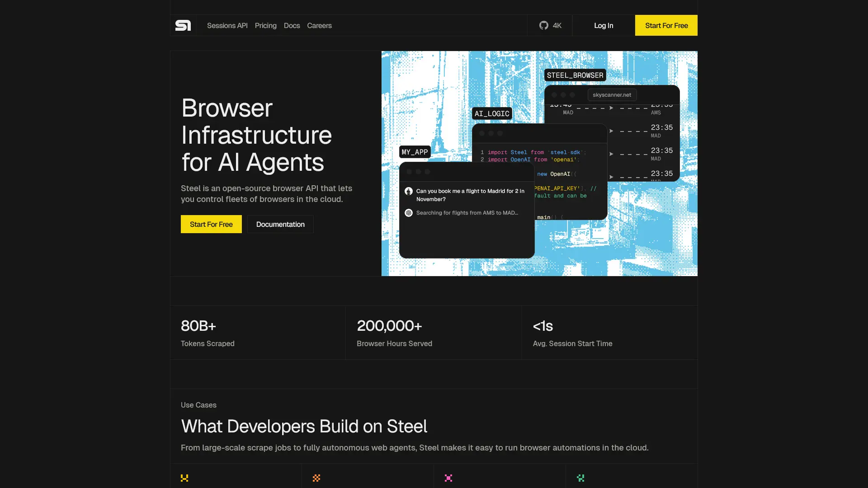Open the Pricing page from the navbar

tap(265, 25)
